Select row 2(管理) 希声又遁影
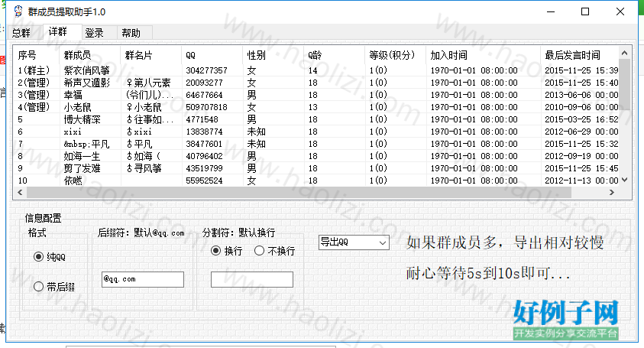Viewport: 644px width, 348px height. click(x=316, y=83)
